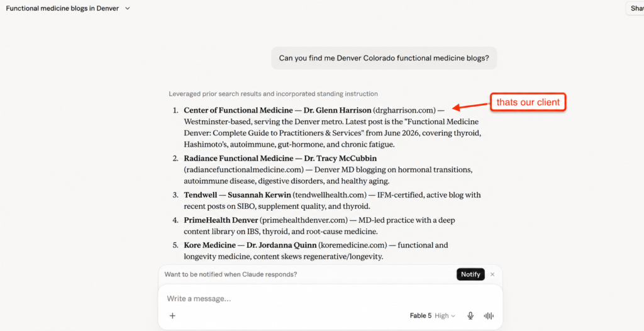This screenshot has width=644, height=331.
Task: Expand the High effort dropdown chevron
Action: click(x=453, y=316)
